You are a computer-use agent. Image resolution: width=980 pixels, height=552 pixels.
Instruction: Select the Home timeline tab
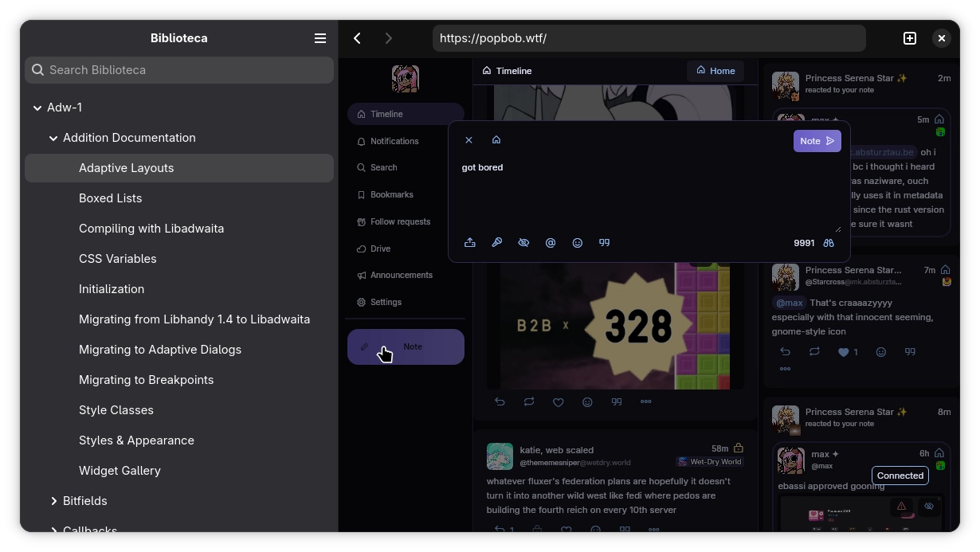[x=715, y=71]
